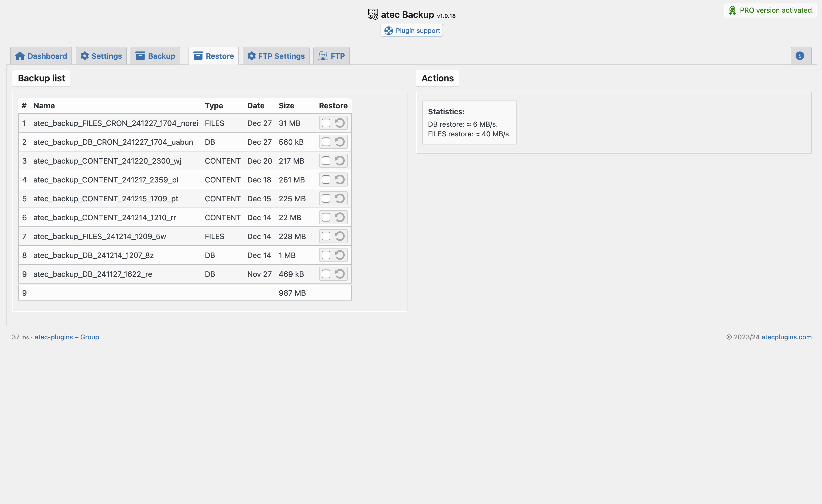The image size is (822, 504).
Task: Select the name atec_backup_CONTENT_241215_1709_pt
Action: click(x=106, y=199)
